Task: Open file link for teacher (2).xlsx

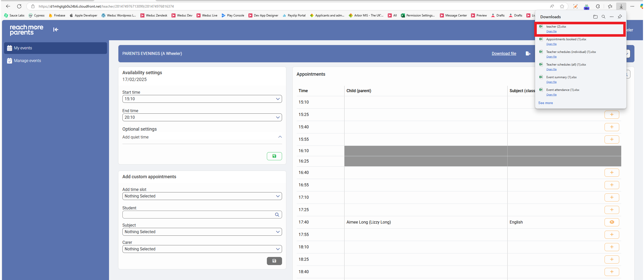Action: coord(551,31)
